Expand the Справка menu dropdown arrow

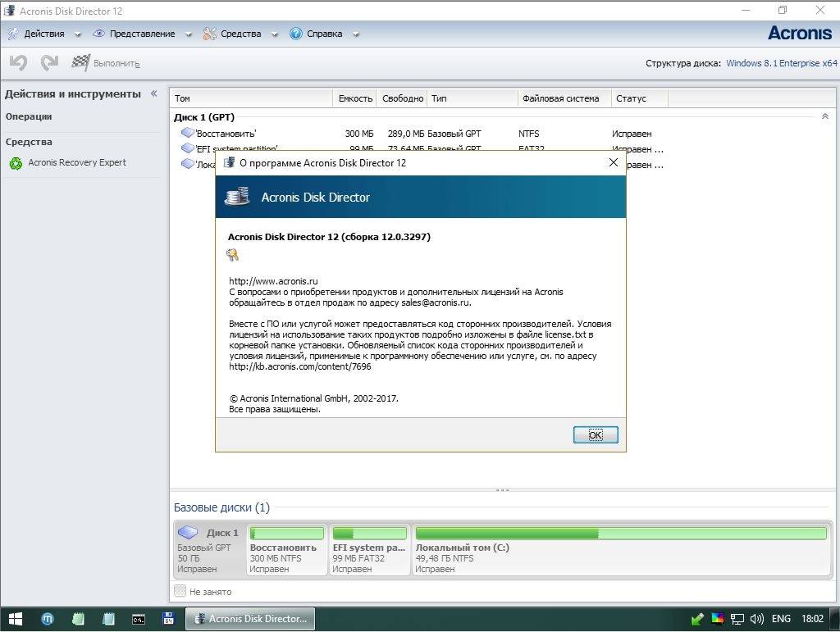(356, 34)
